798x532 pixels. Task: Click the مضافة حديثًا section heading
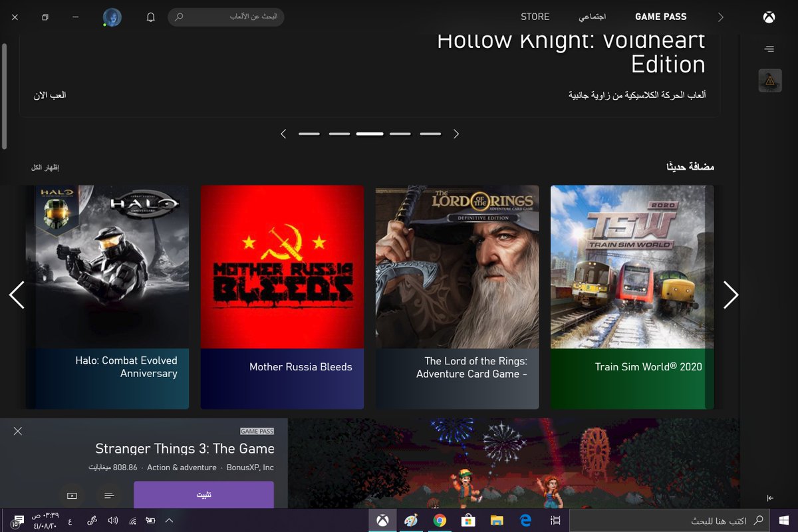click(x=690, y=166)
